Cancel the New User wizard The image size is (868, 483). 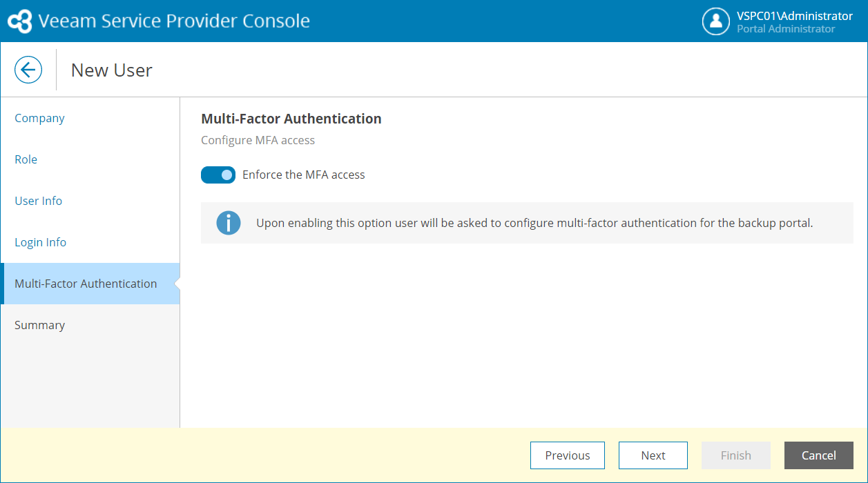(x=819, y=455)
